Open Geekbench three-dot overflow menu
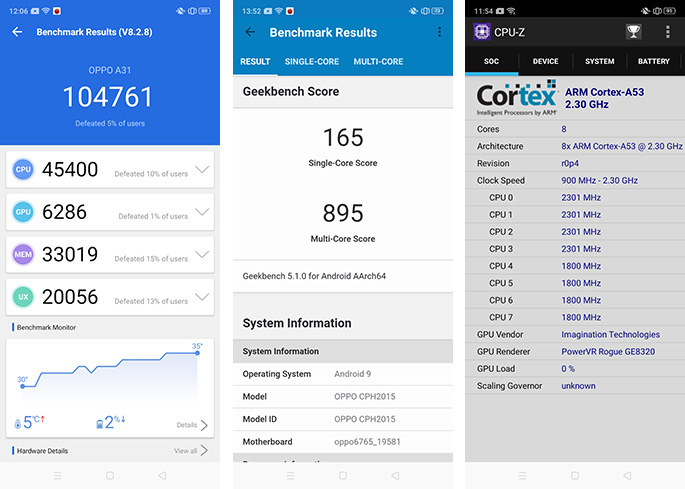Screen dimensions: 685x489 tap(439, 32)
